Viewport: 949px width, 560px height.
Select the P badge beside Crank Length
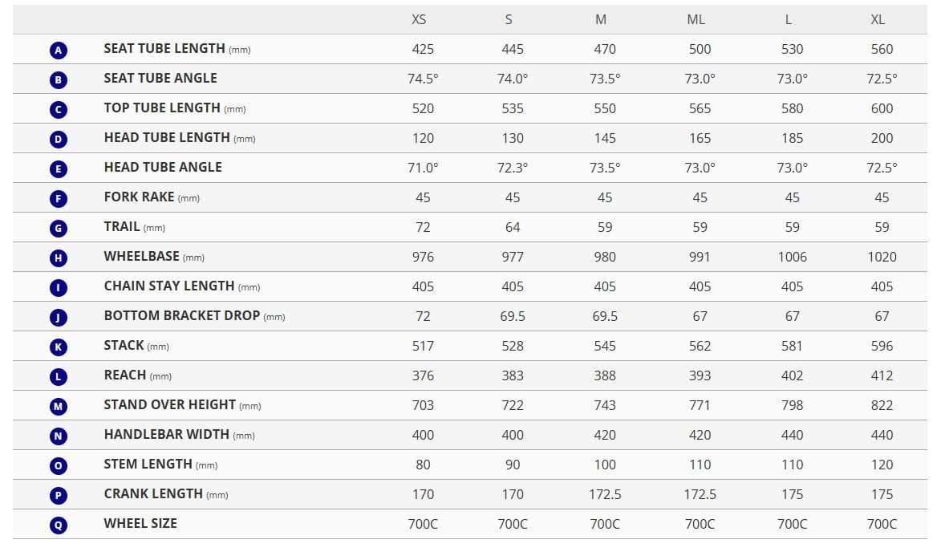58,496
